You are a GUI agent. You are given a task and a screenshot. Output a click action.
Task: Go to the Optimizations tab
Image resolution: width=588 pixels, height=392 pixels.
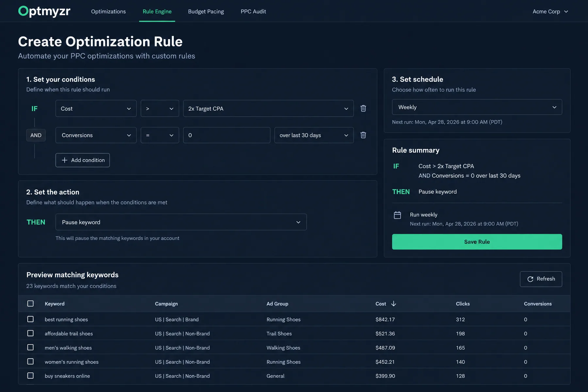108,11
